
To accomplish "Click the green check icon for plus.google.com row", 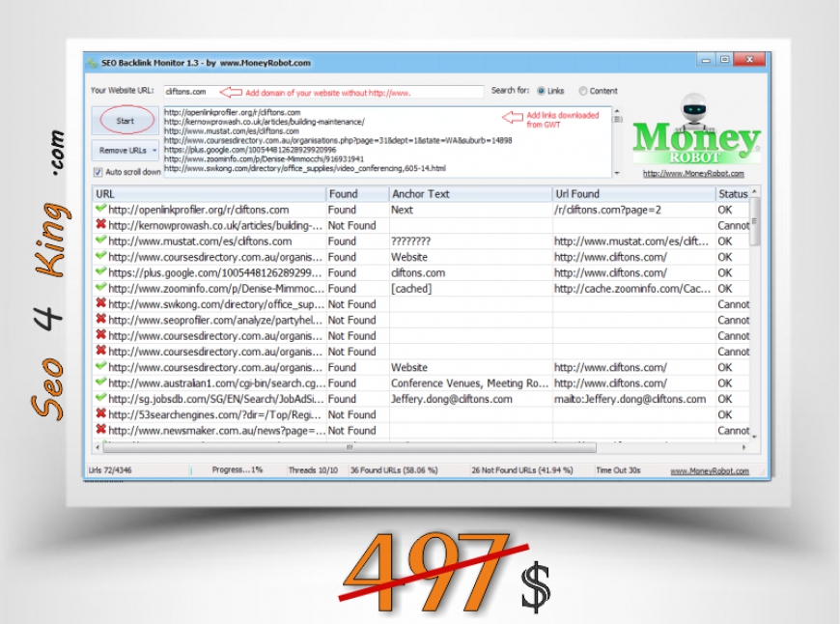I will 100,271.
